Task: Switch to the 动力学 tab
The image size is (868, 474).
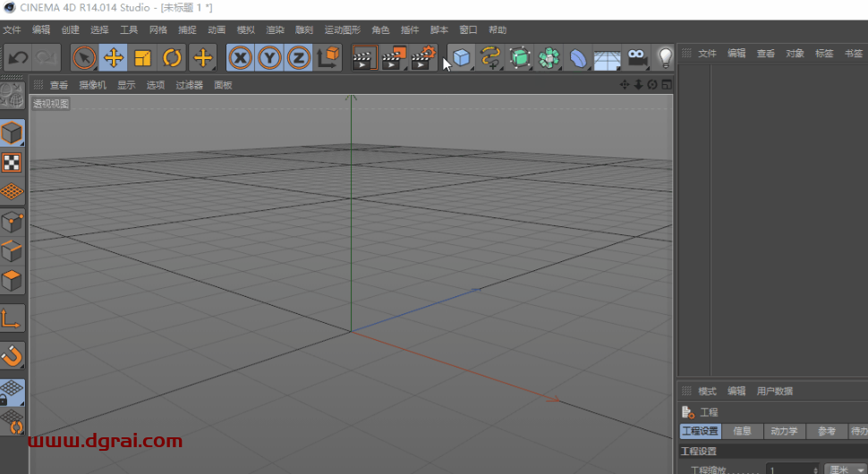Action: (x=785, y=431)
